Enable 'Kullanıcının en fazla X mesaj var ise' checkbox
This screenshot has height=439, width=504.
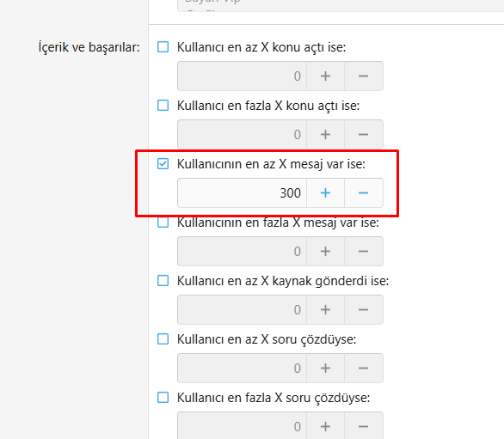(163, 223)
